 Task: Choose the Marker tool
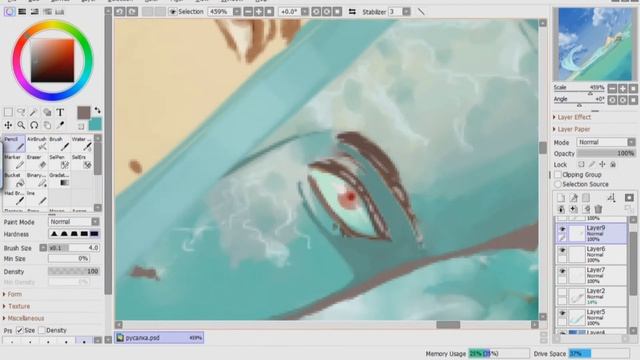tap(15, 161)
